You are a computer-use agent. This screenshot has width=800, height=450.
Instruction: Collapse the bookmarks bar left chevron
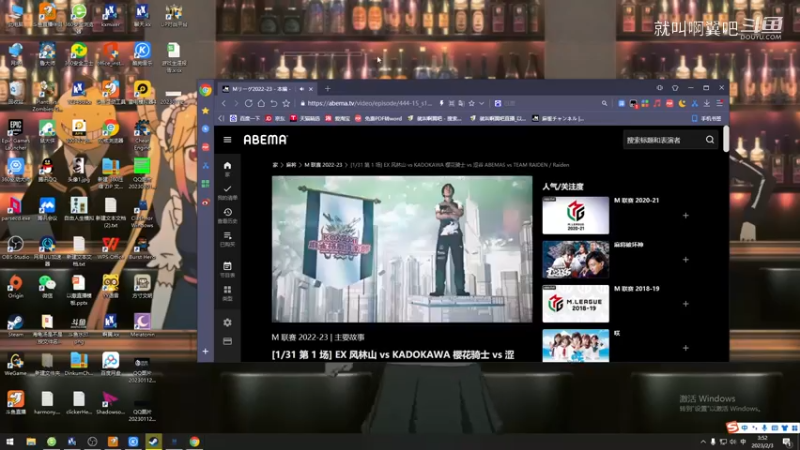(x=221, y=118)
